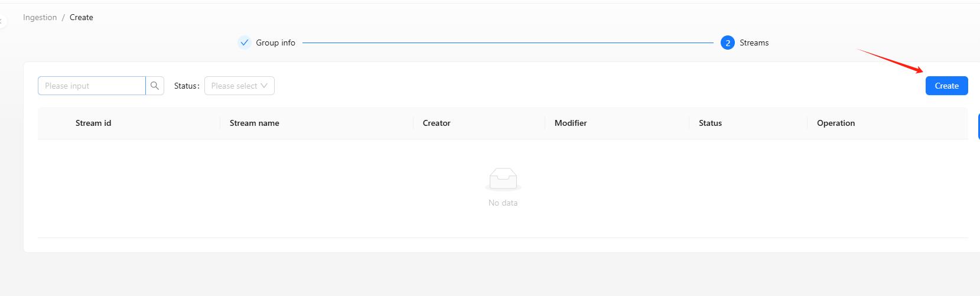Image resolution: width=980 pixels, height=296 pixels.
Task: Click the Operation column header
Action: [x=836, y=123]
